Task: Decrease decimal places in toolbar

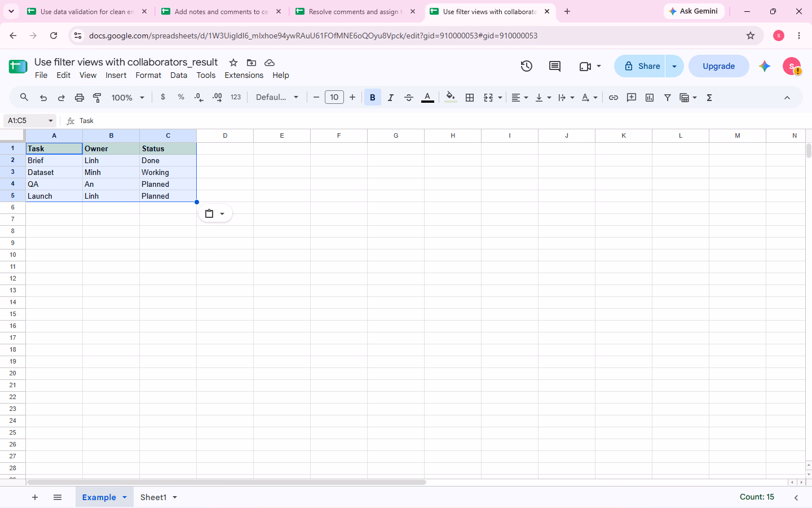Action: [x=198, y=98]
